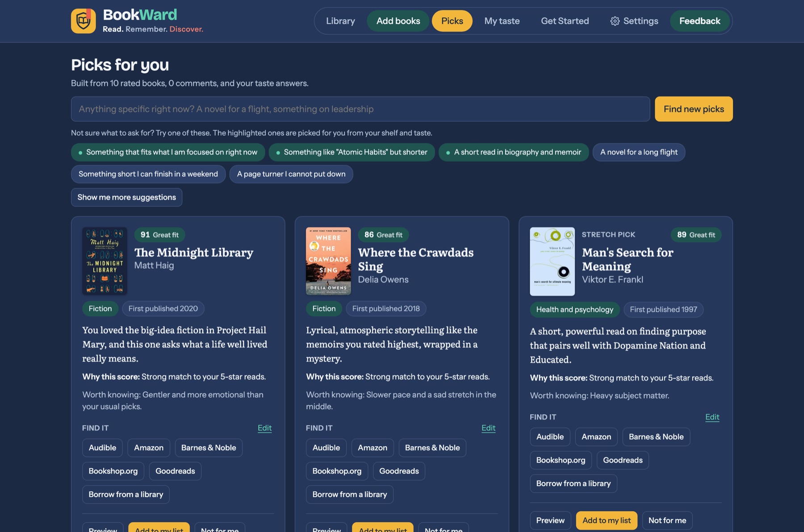Click First published 2018 tag
Screen dimensions: 804x532
[x=386, y=309]
